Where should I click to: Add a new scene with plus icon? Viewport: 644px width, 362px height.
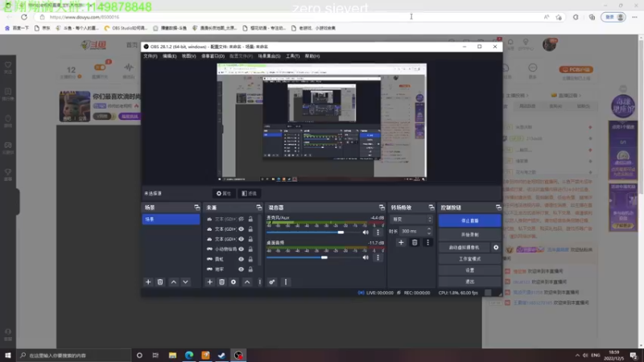tap(148, 282)
